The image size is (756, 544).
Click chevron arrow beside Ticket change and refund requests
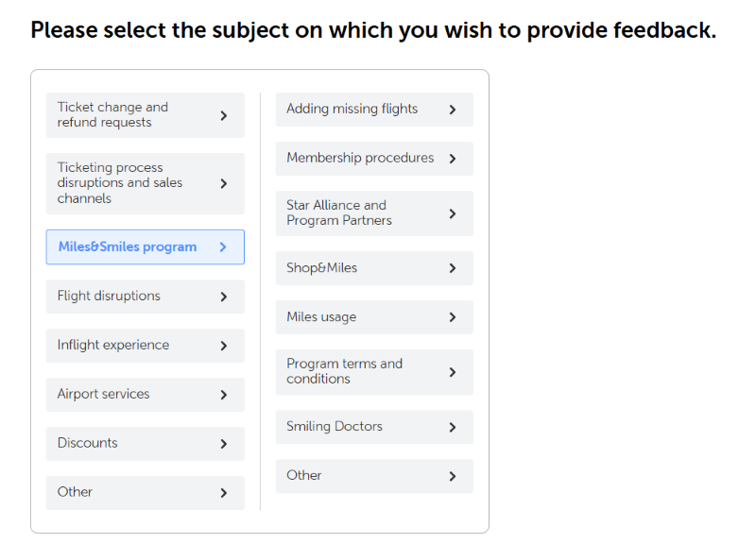223,115
